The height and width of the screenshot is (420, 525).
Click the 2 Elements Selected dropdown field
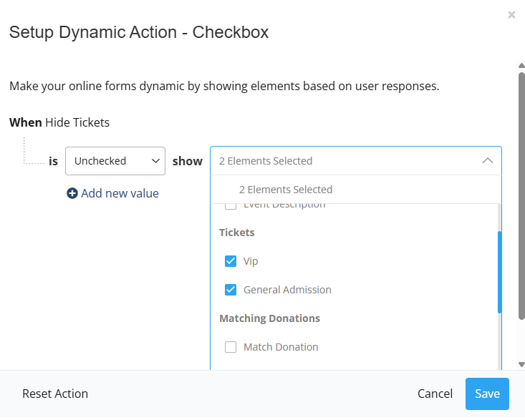tap(344, 161)
